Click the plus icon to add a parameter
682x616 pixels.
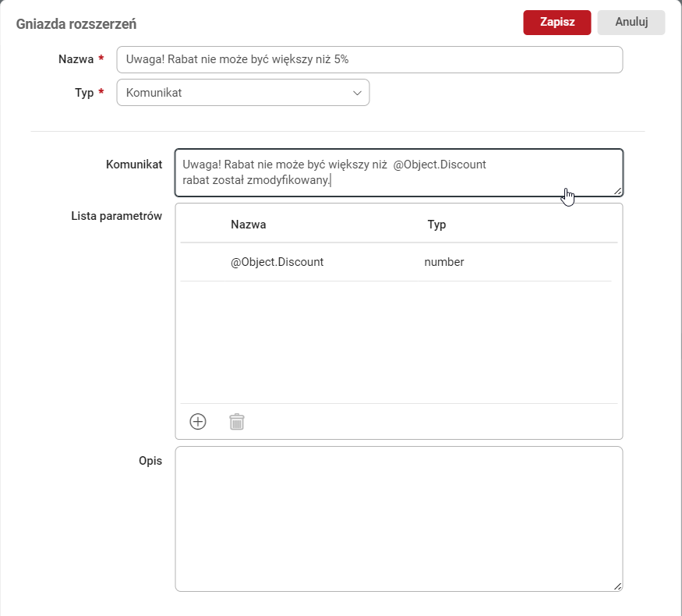pyautogui.click(x=198, y=422)
